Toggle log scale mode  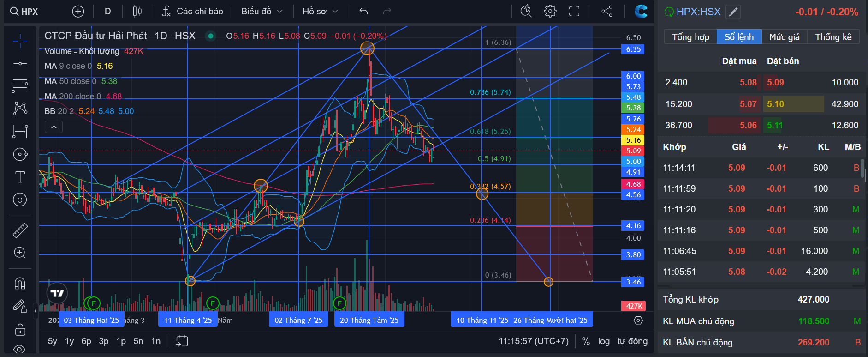[x=604, y=341]
